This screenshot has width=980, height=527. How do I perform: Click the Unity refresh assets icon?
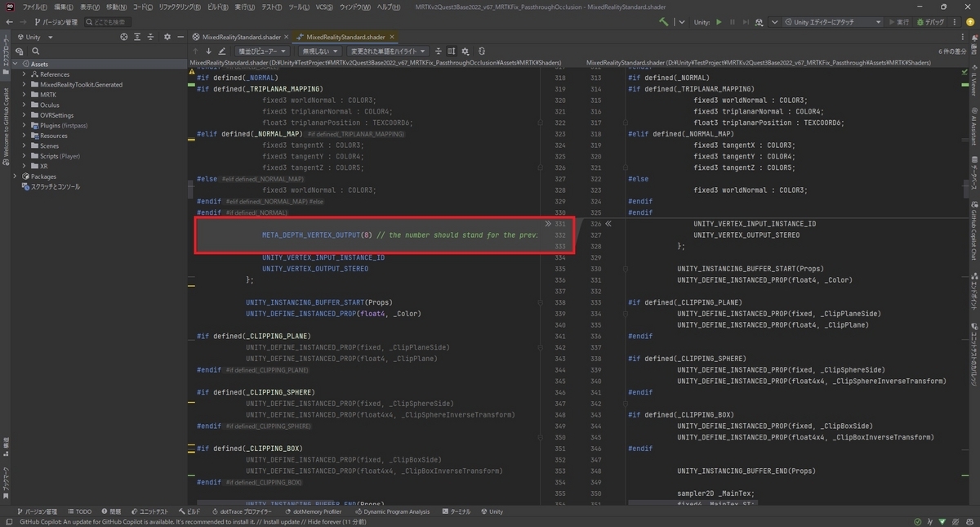[x=759, y=22]
